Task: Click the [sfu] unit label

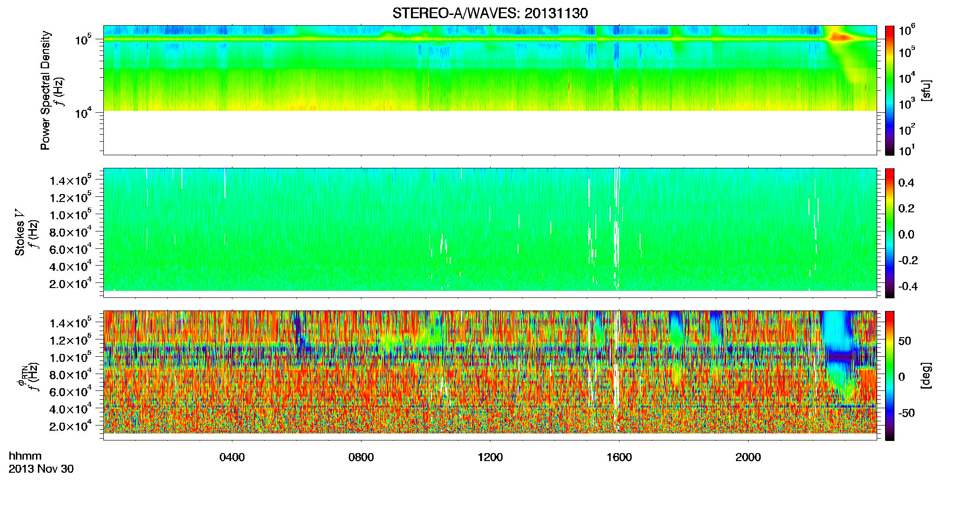Action: (926, 91)
